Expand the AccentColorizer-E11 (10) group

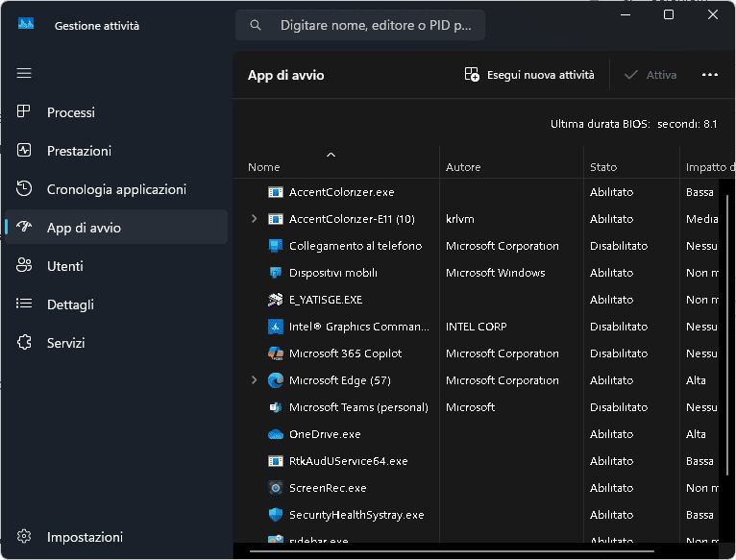point(254,219)
